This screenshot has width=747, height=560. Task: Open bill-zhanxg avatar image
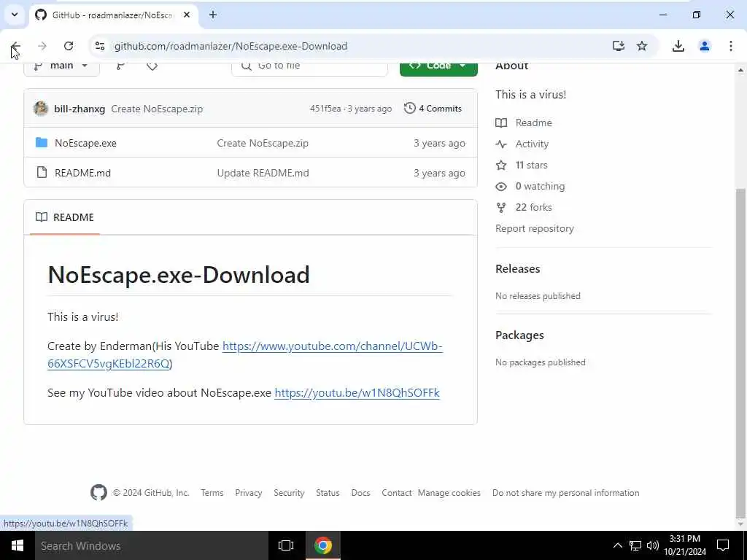pyautogui.click(x=41, y=109)
